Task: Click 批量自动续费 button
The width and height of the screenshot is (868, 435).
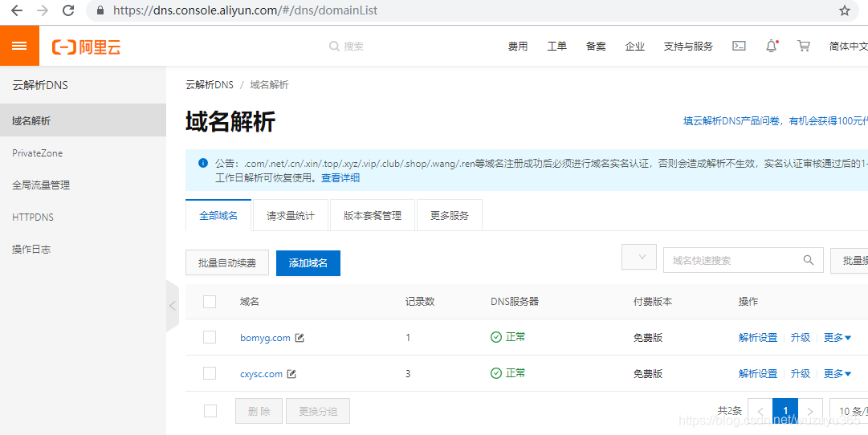Action: [227, 263]
